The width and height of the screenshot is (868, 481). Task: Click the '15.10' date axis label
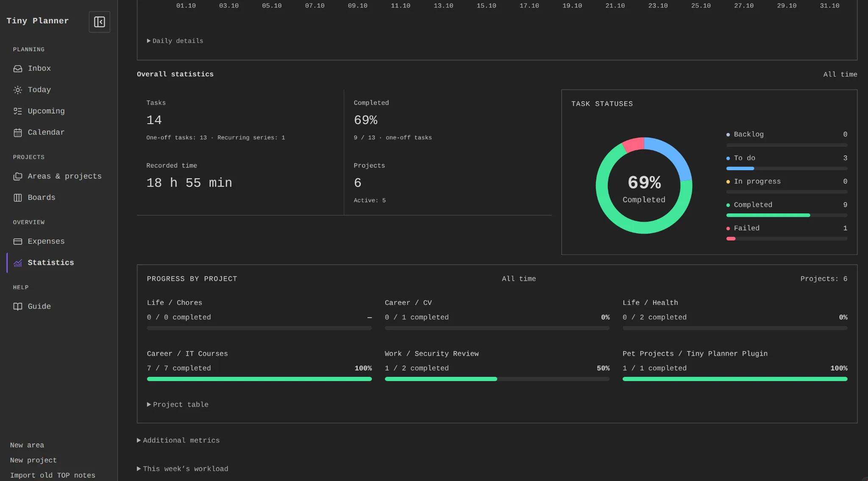[x=486, y=6]
